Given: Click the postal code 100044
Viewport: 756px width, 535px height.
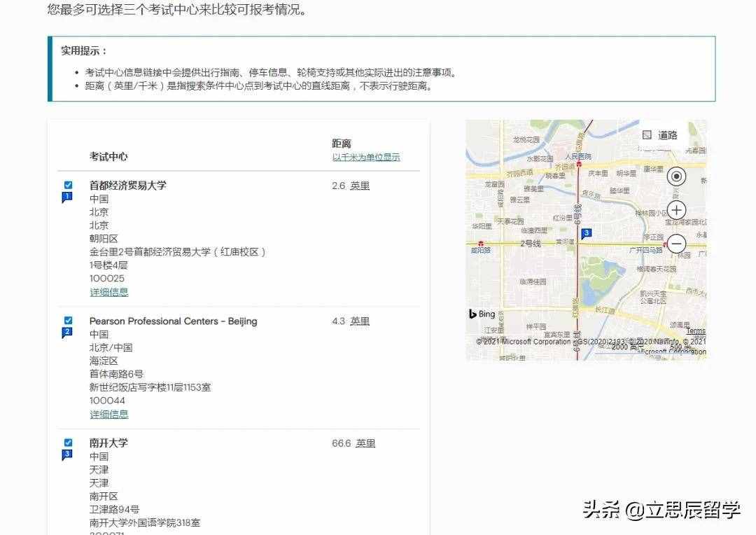Looking at the screenshot, I should [x=107, y=401].
